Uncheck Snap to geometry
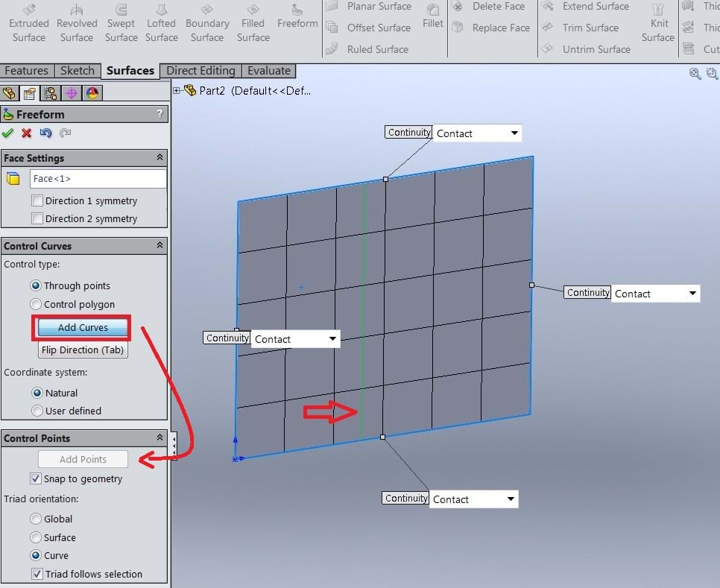Screen dimensions: 720x588 [x=36, y=479]
